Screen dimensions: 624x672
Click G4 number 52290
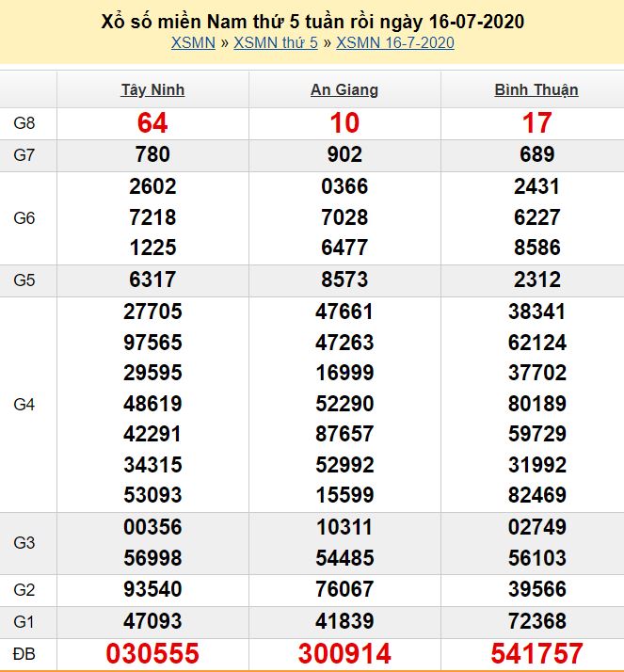click(x=344, y=404)
